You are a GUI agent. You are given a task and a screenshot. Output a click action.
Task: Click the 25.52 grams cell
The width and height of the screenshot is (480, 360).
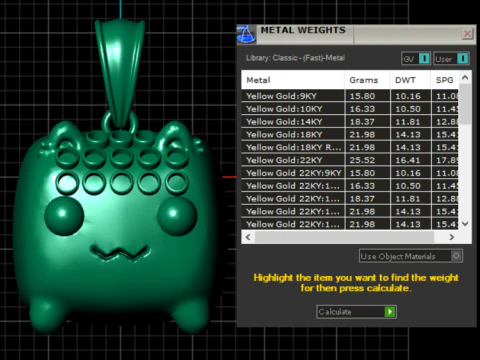[x=367, y=160]
